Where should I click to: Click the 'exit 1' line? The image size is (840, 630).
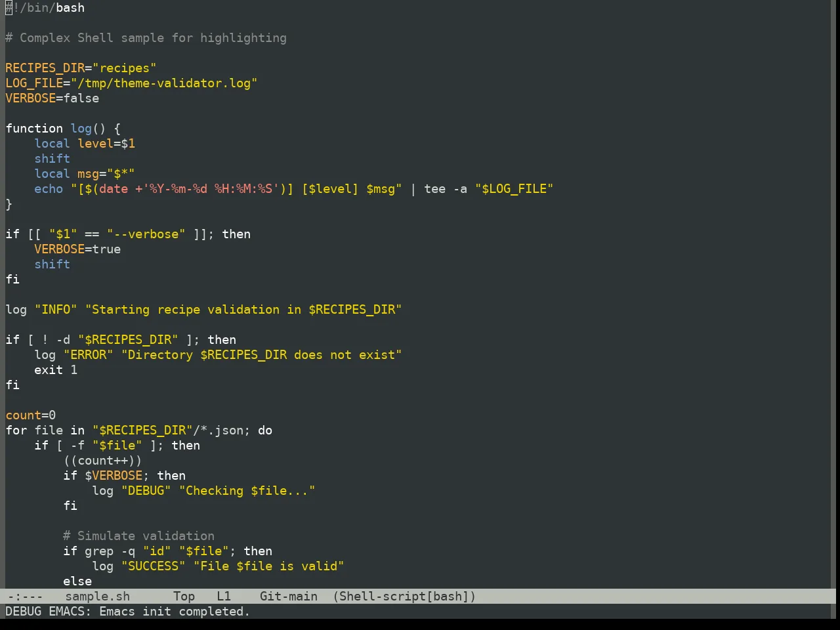pyautogui.click(x=56, y=370)
